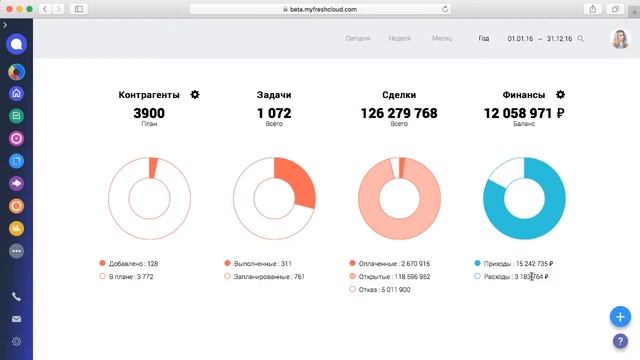Image resolution: width=640 pixels, height=360 pixels.
Task: Click the 12 058 971 ₽ balance value
Action: (524, 113)
